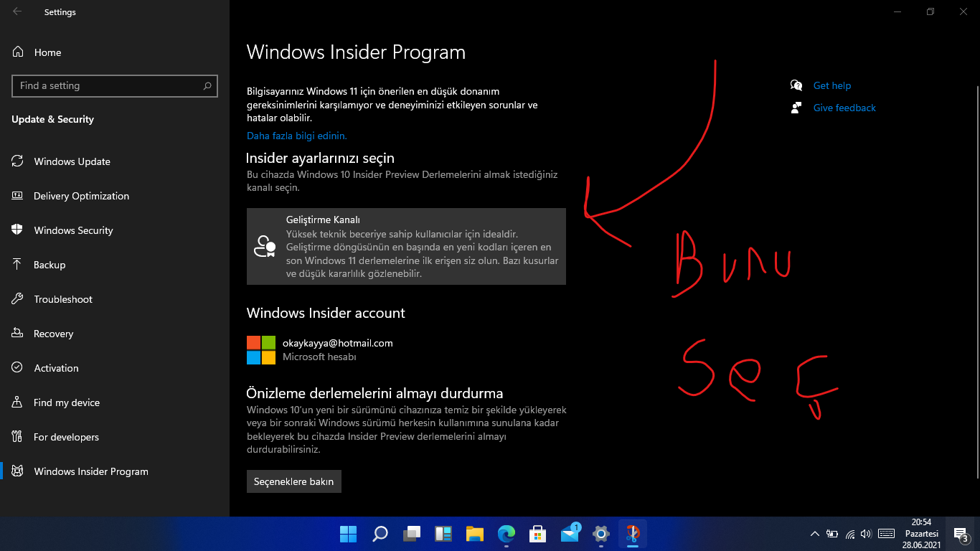This screenshot has height=551, width=980.
Task: Click the Seçeneklere bakın button
Action: coord(294,481)
